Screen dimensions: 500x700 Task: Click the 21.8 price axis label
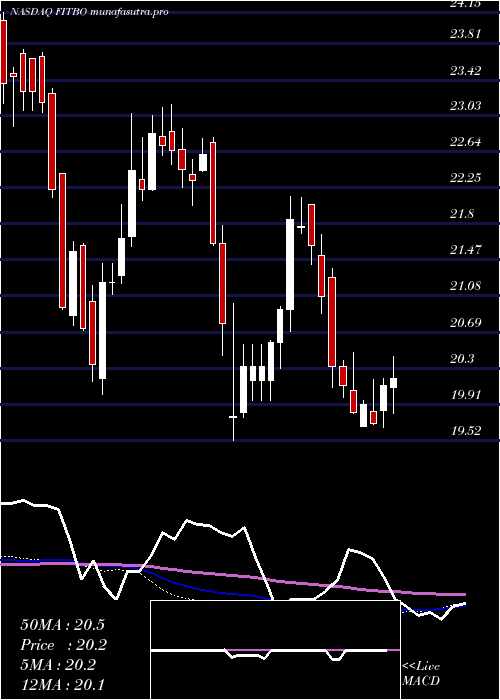pos(462,214)
